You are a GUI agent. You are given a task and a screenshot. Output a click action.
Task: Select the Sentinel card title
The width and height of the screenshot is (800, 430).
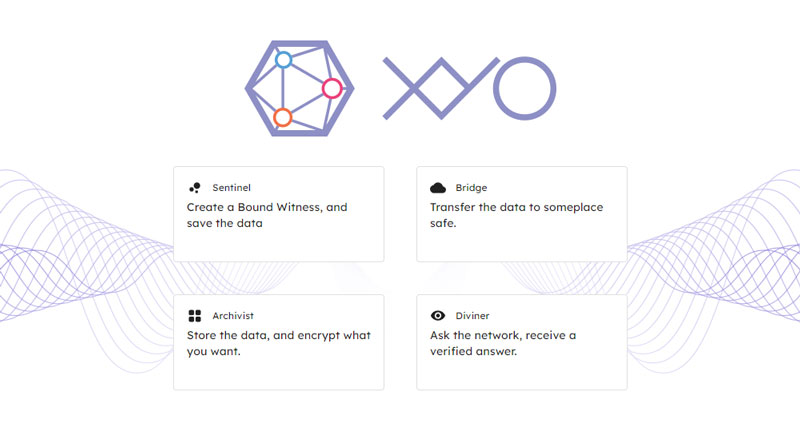[231, 187]
